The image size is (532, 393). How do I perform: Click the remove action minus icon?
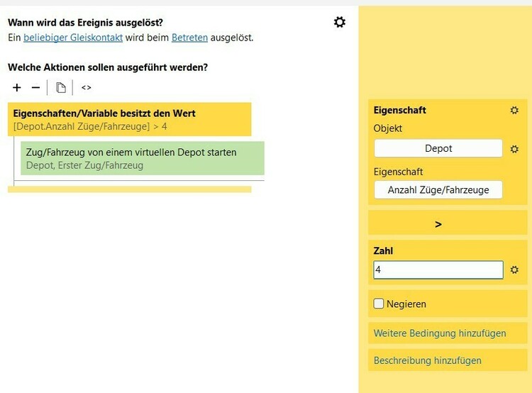click(x=35, y=88)
